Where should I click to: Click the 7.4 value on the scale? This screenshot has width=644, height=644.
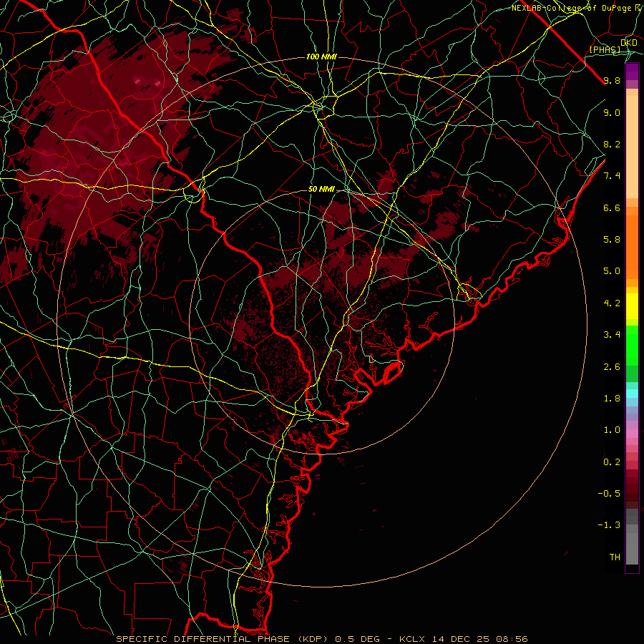click(612, 176)
